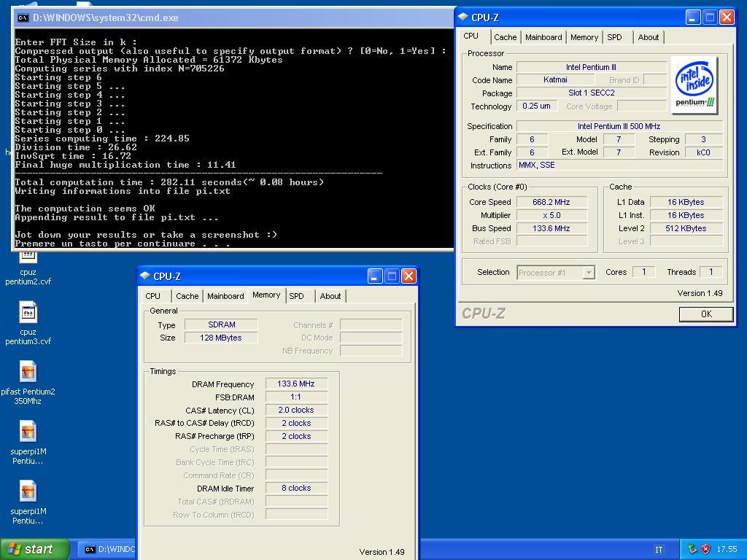
Task: Click the SDRAM memory type field
Action: pyautogui.click(x=222, y=324)
